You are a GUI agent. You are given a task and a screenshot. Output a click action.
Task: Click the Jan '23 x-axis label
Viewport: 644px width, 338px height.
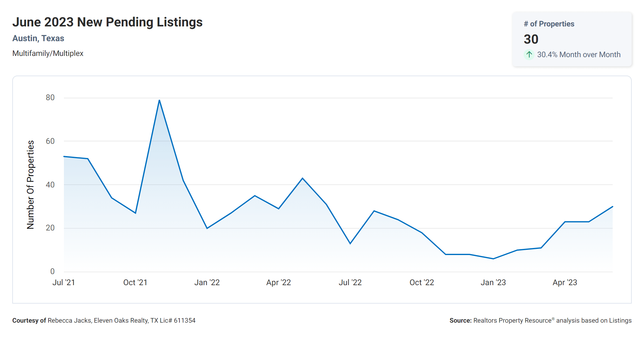coord(493,282)
